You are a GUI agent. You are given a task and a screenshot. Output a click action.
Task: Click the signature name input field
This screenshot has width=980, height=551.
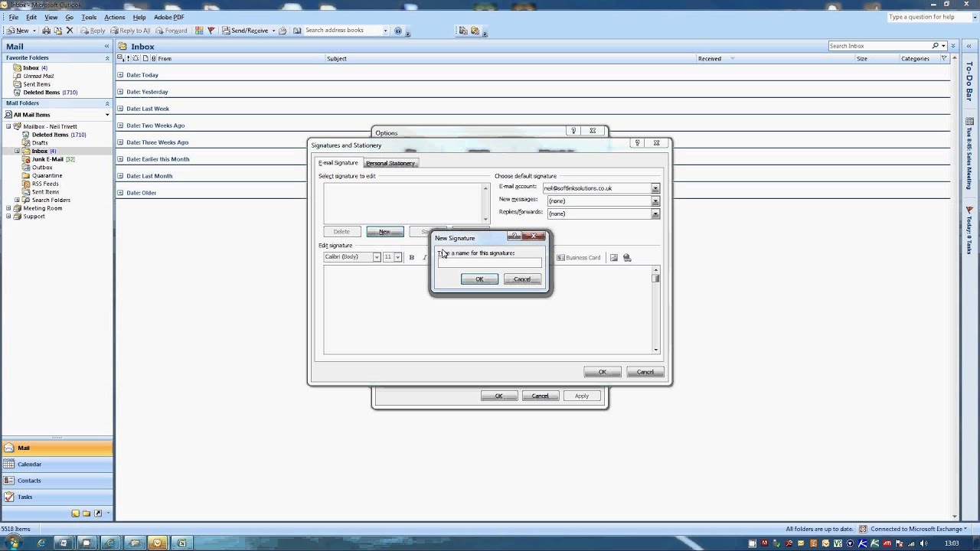pos(490,263)
